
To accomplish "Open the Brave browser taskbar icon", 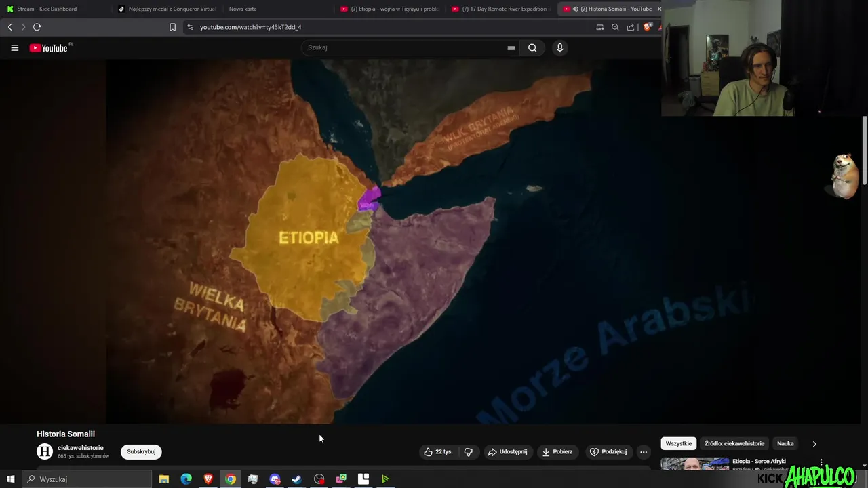I will (x=208, y=479).
